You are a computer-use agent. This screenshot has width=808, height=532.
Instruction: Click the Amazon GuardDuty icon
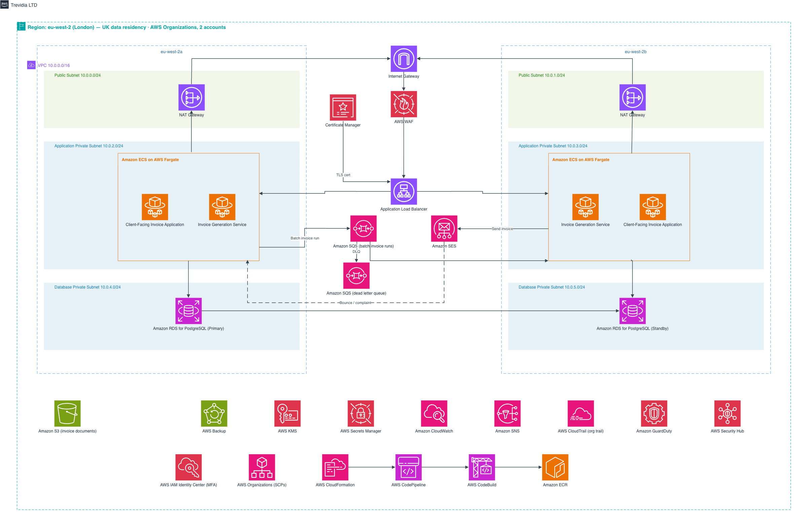[654, 414]
